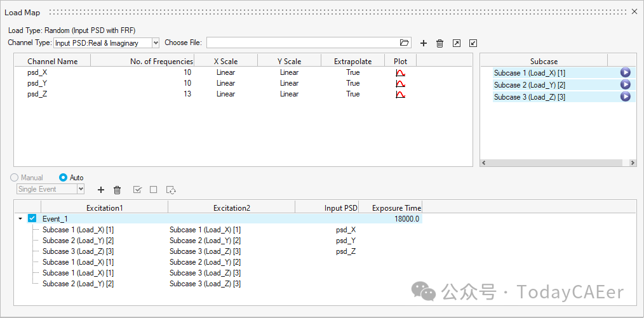The image size is (644, 318).
Task: Delete channel with the upper trash icon
Action: click(x=439, y=43)
